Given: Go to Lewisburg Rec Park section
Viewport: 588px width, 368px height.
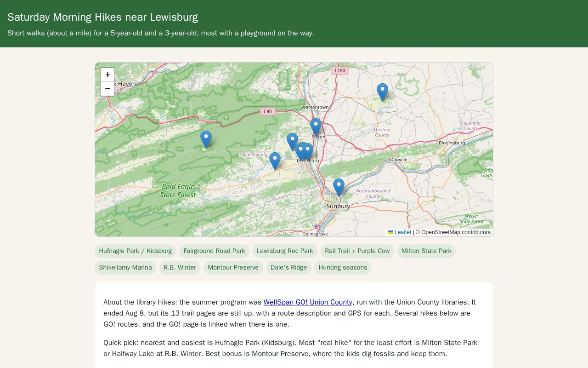Looking at the screenshot, I should (x=285, y=251).
